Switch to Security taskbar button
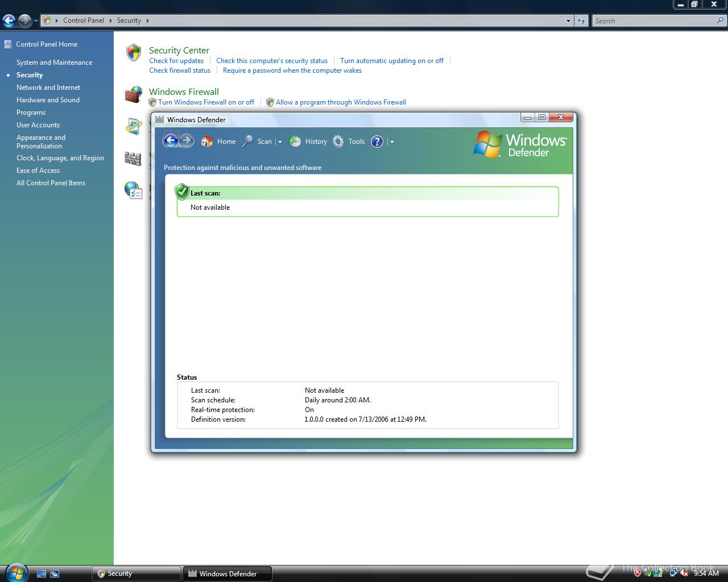The width and height of the screenshot is (728, 582). tap(136, 573)
